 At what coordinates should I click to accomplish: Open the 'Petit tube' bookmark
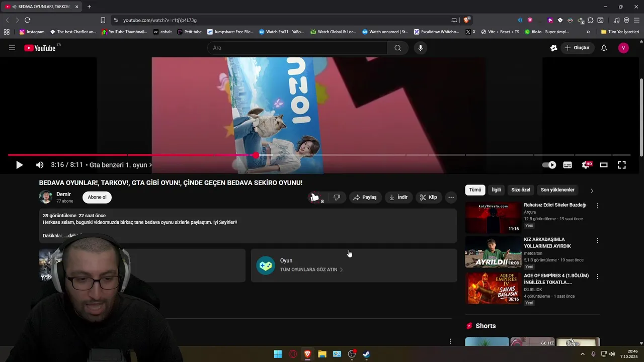[x=189, y=32]
